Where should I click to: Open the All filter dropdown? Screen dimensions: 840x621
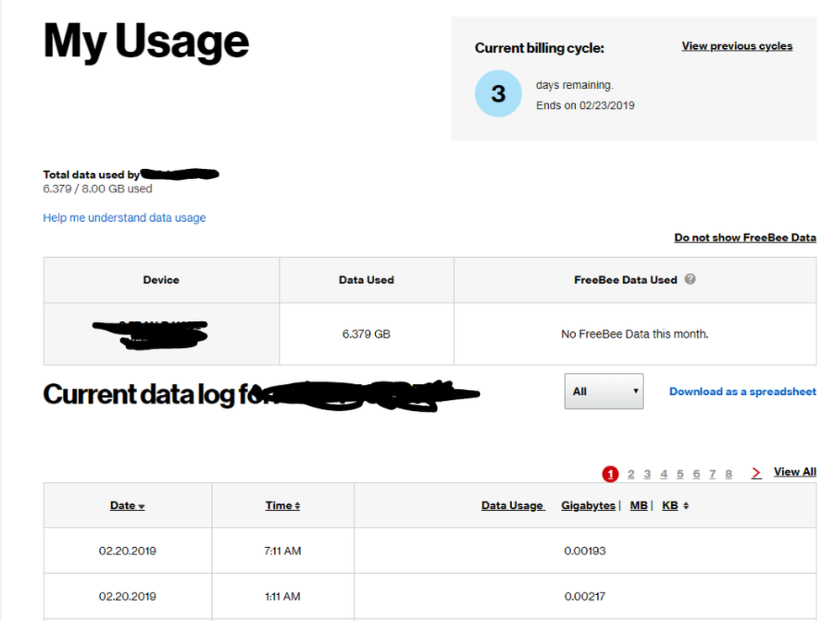[x=604, y=392]
